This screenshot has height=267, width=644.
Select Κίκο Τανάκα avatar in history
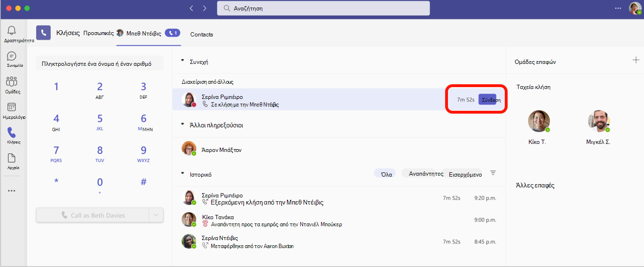189,219
